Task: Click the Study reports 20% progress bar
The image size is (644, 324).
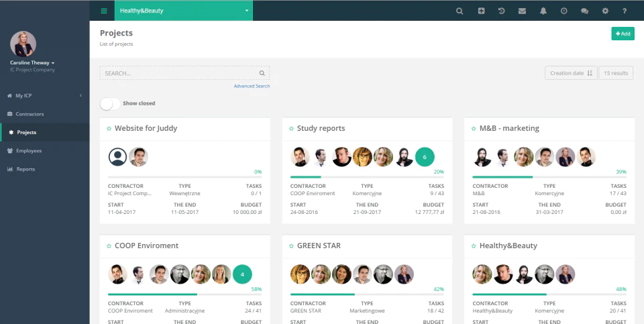Action: coord(367,177)
